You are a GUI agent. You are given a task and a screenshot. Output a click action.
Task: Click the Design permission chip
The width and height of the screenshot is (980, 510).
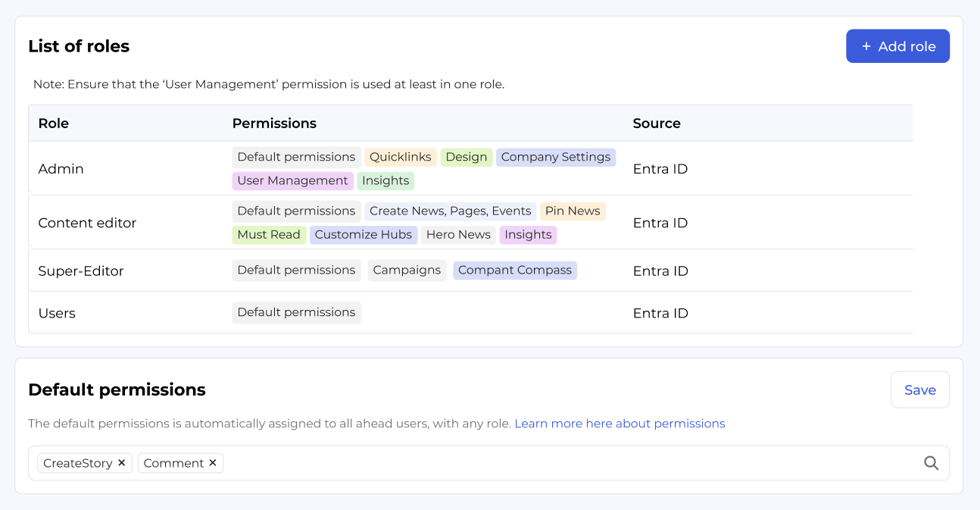[x=467, y=157]
